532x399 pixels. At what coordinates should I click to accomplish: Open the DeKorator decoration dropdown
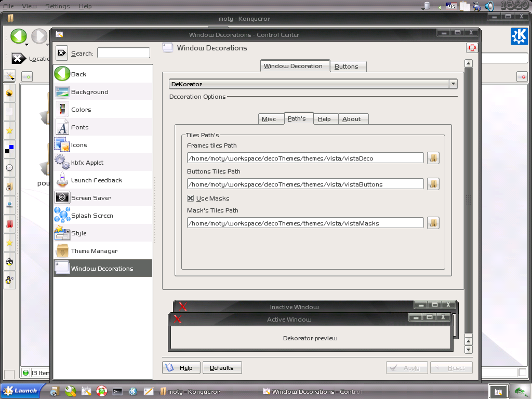313,84
